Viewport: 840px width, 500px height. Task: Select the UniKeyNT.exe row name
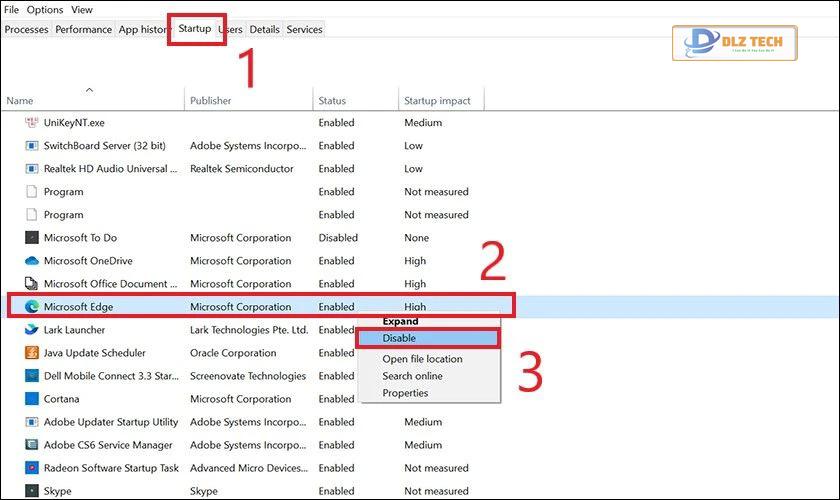74,123
